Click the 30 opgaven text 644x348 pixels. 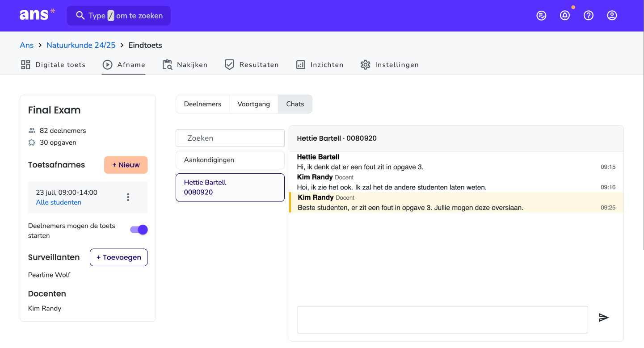(58, 143)
